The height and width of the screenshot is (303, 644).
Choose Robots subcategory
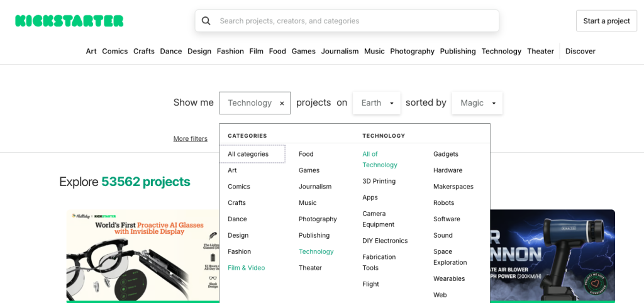pyautogui.click(x=443, y=203)
